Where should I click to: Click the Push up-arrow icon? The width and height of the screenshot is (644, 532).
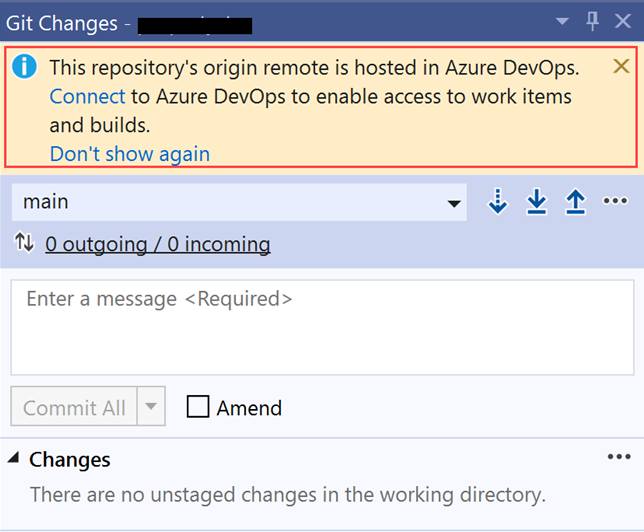tap(575, 202)
